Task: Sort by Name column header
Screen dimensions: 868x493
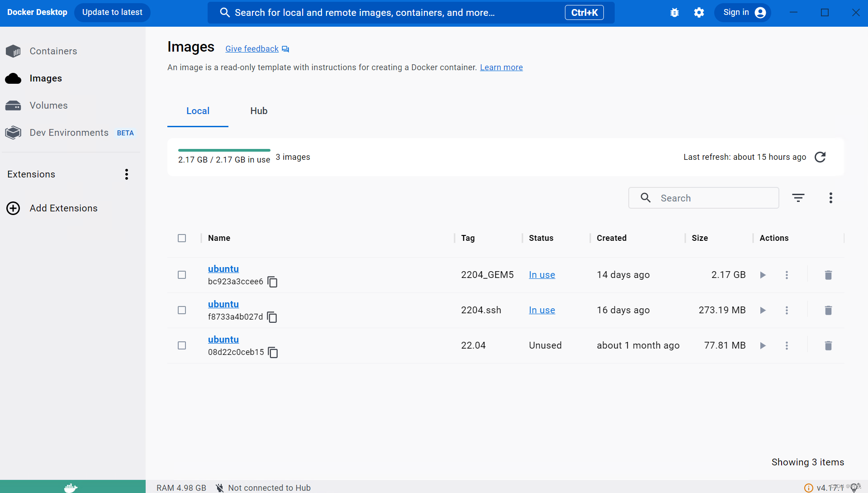Action: (219, 238)
